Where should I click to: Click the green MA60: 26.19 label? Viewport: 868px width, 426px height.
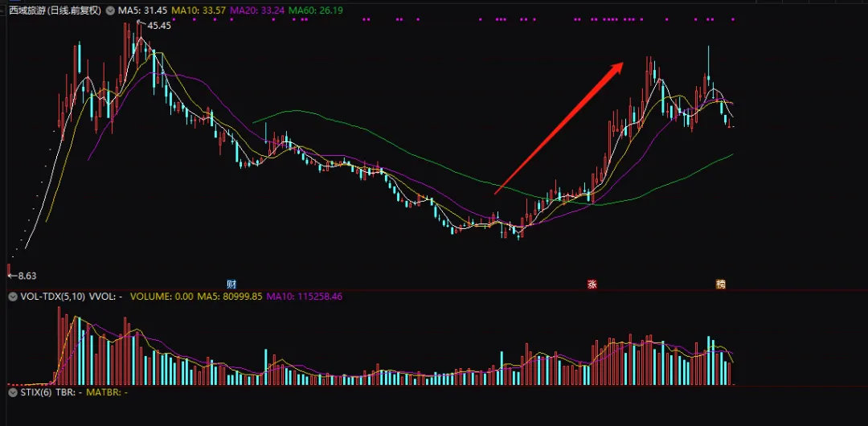click(316, 10)
